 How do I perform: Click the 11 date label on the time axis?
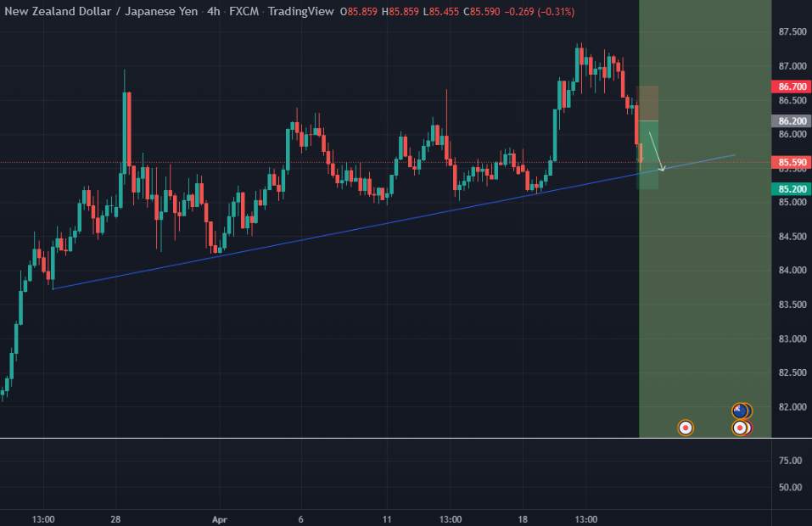(x=387, y=519)
